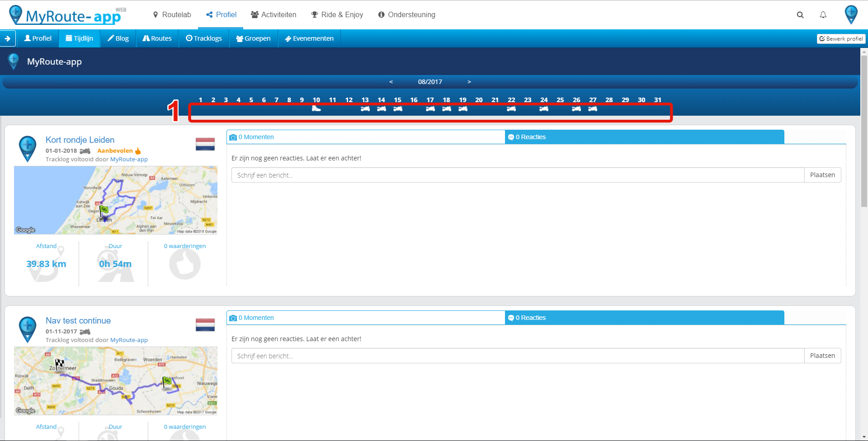
Task: Go to previous month arrow
Action: tap(391, 82)
